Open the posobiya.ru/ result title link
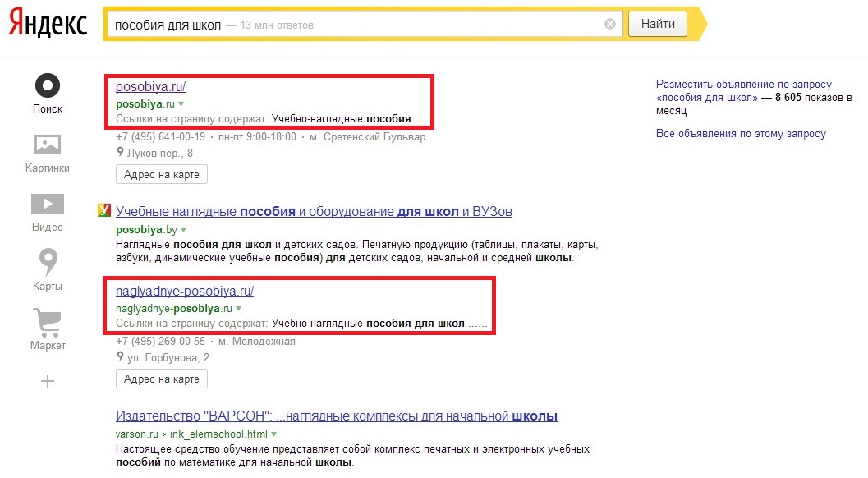 point(151,86)
